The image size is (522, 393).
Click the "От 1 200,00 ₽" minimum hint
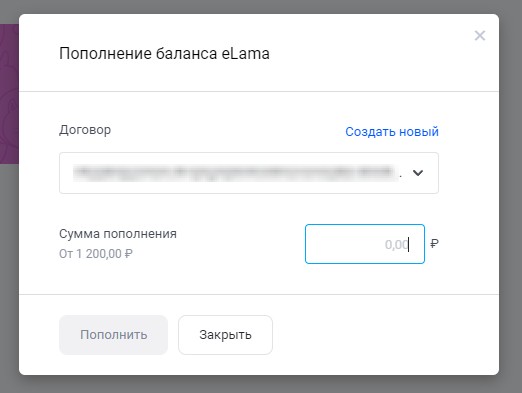click(96, 254)
